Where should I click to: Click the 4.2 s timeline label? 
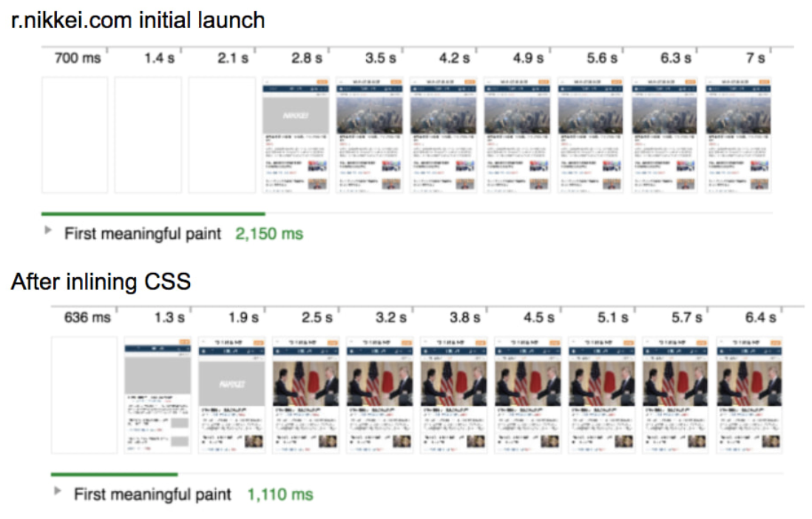coord(454,58)
